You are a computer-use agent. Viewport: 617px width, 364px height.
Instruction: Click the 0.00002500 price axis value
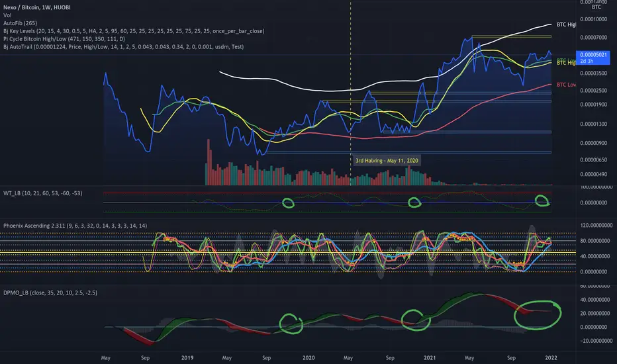593,91
